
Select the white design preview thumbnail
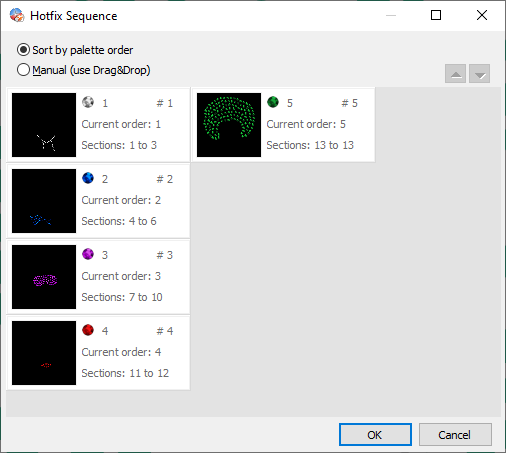tap(44, 125)
